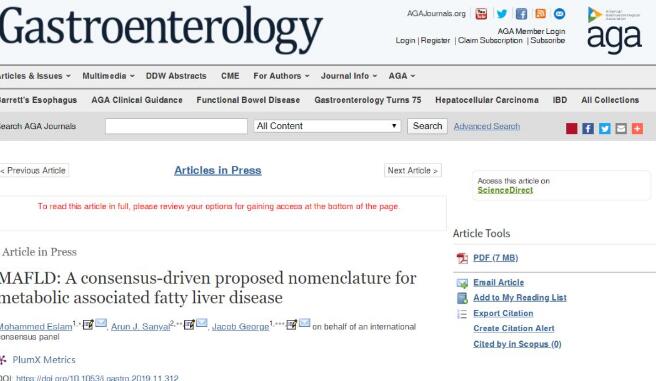This screenshot has width=656, height=381.
Task: Open the DDW Abstracts menu item
Action: coord(176,76)
